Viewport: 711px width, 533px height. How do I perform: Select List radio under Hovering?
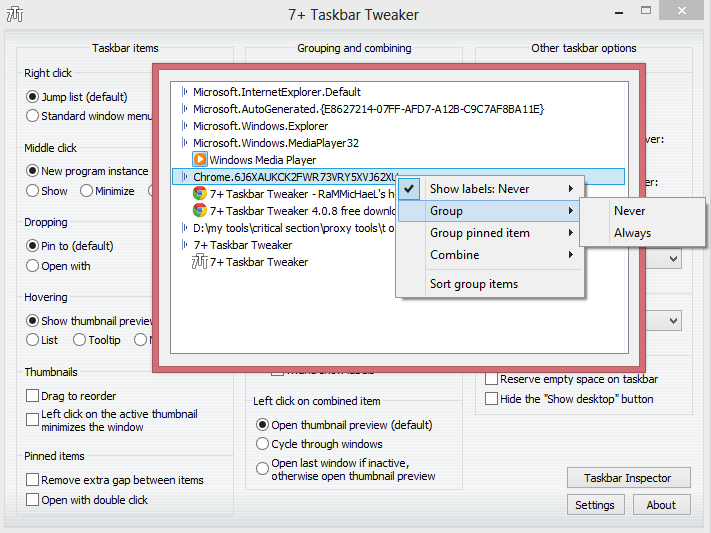click(x=32, y=340)
